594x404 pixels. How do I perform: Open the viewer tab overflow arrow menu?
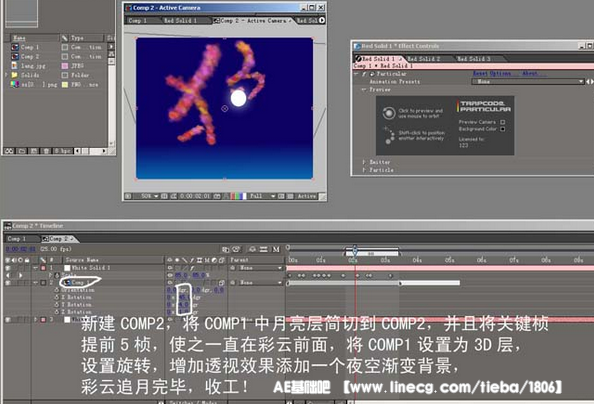(x=322, y=20)
